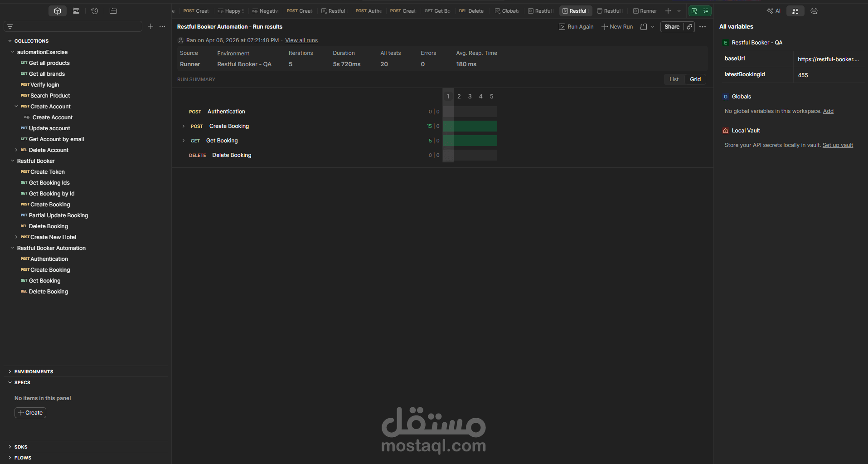Expand the Environments section
868x464 pixels.
[x=10, y=371]
